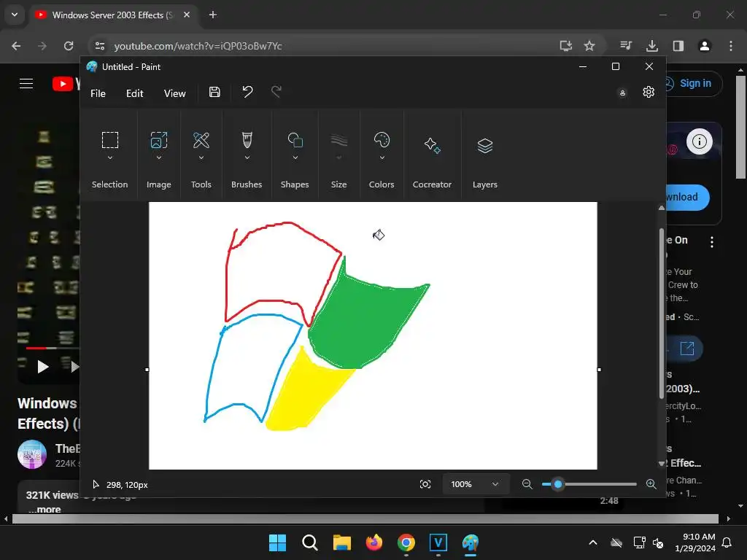Open the Colors palette icon
The height and width of the screenshot is (560, 747).
point(382,140)
